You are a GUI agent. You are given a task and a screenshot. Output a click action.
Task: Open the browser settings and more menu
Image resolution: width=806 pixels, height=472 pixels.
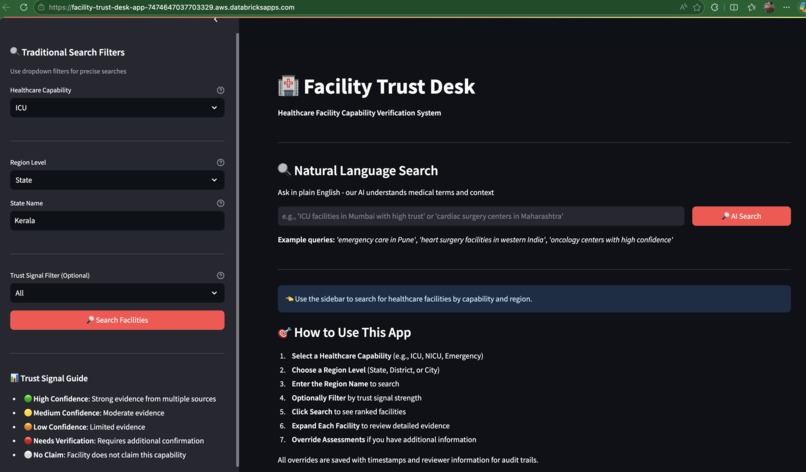click(786, 7)
